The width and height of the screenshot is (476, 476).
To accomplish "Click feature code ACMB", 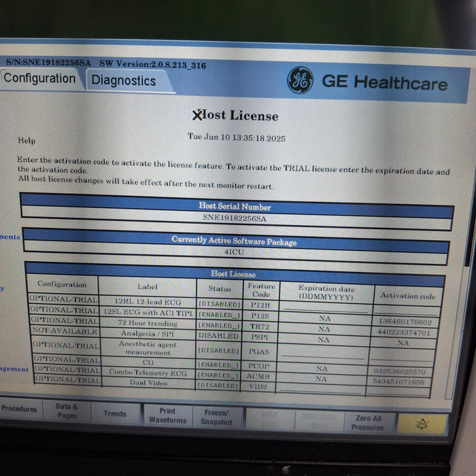I will tap(258, 376).
